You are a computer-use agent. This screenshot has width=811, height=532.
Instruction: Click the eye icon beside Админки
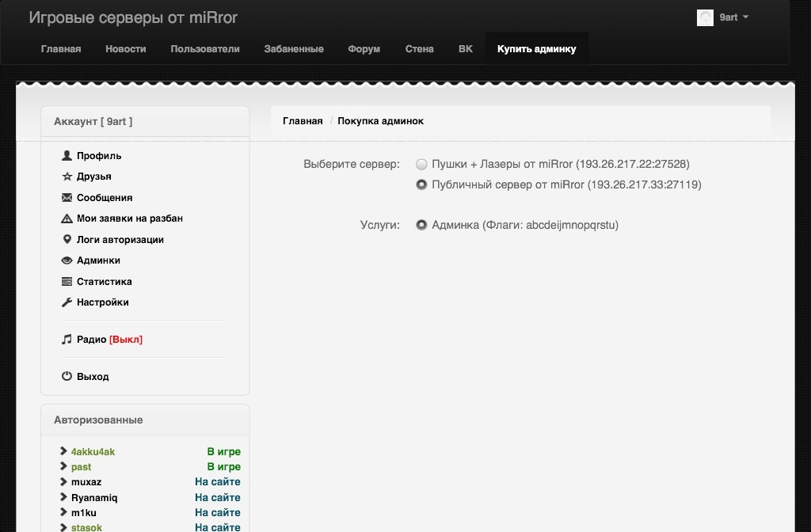pos(67,260)
